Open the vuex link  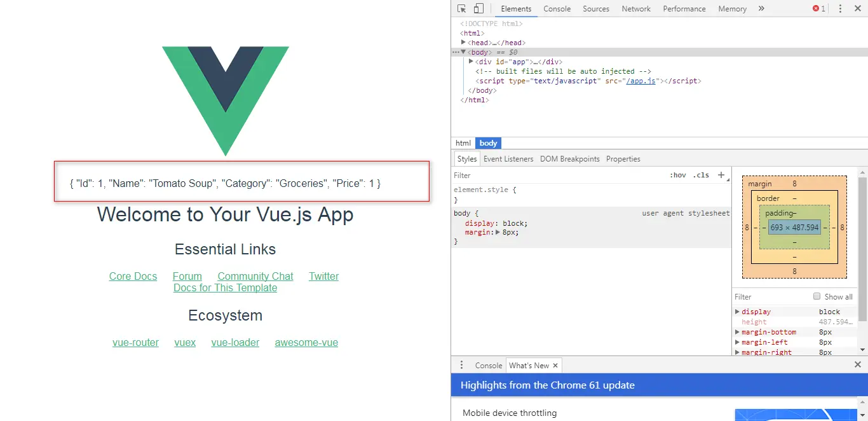185,342
